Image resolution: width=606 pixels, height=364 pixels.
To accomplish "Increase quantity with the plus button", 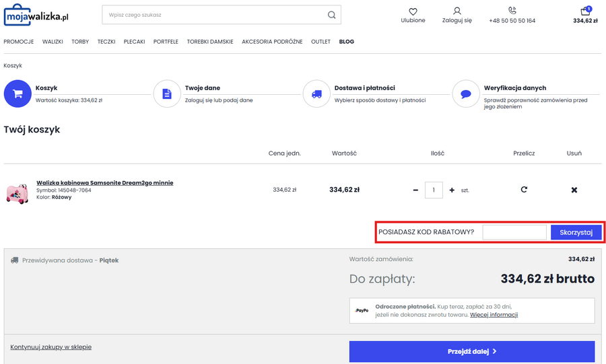I will (452, 190).
